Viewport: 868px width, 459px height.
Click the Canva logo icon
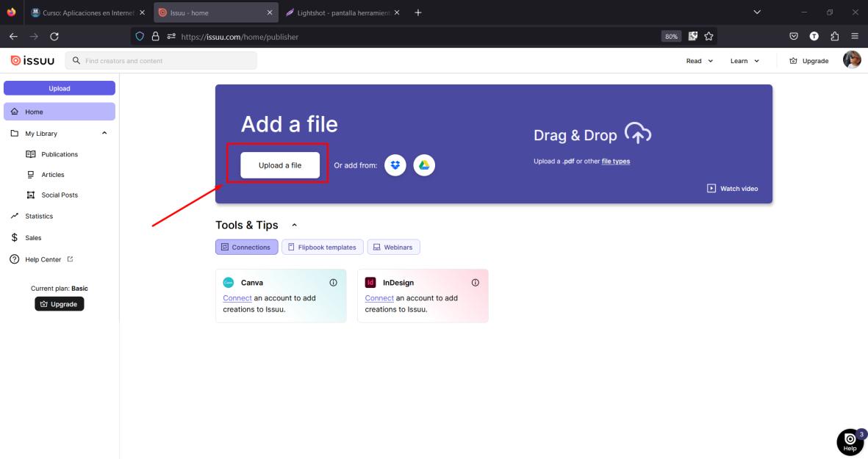(228, 283)
